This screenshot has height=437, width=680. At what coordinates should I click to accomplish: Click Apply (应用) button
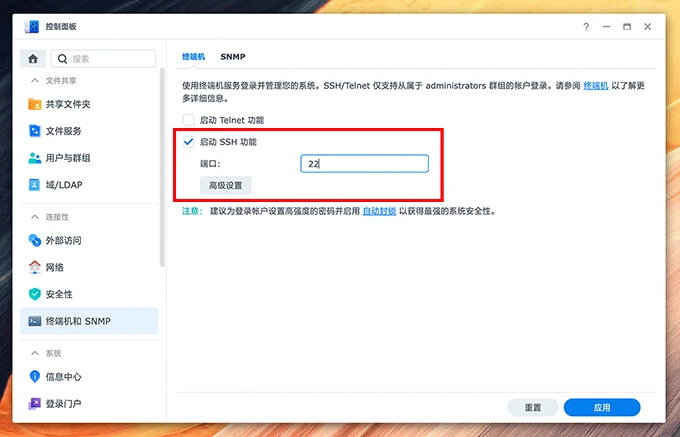(602, 408)
